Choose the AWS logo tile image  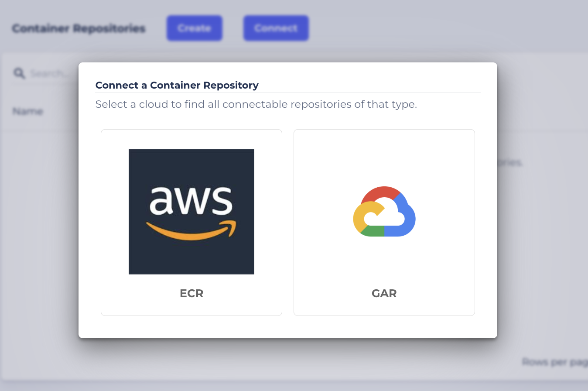(x=191, y=212)
